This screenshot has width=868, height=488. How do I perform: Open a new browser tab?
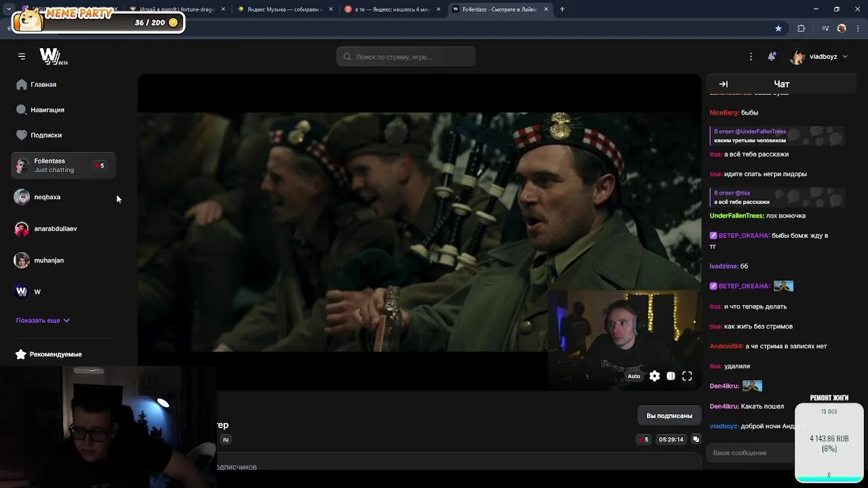[562, 9]
